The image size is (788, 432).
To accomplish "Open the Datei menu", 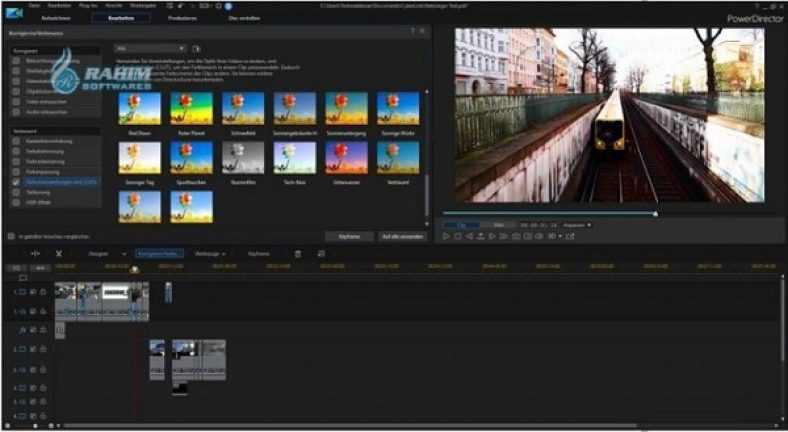I will tap(35, 5).
